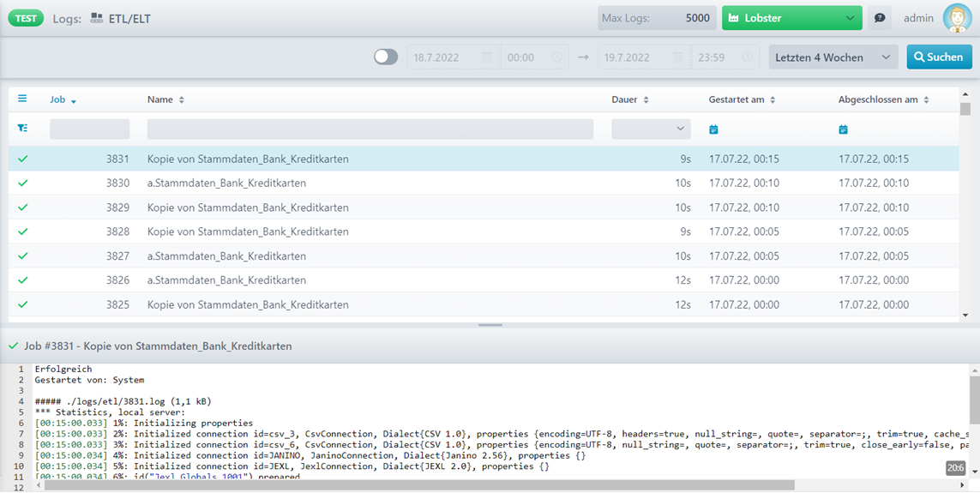Open the Letzten 4 Wochen dropdown
Viewport: 980px width, 493px height.
[x=833, y=57]
